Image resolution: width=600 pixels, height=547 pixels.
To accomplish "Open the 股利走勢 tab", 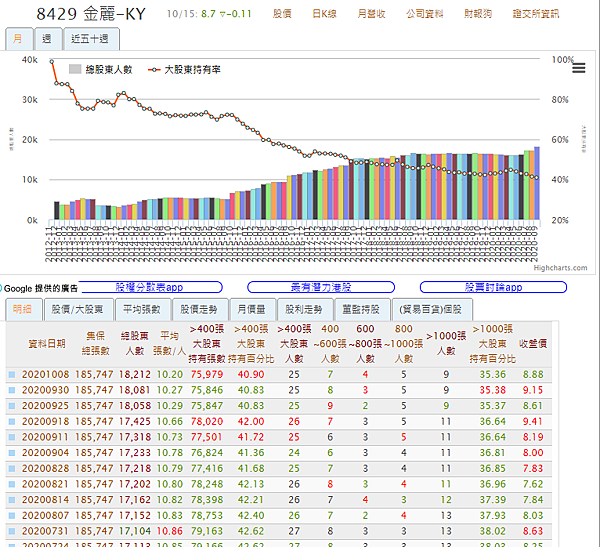I will point(305,309).
